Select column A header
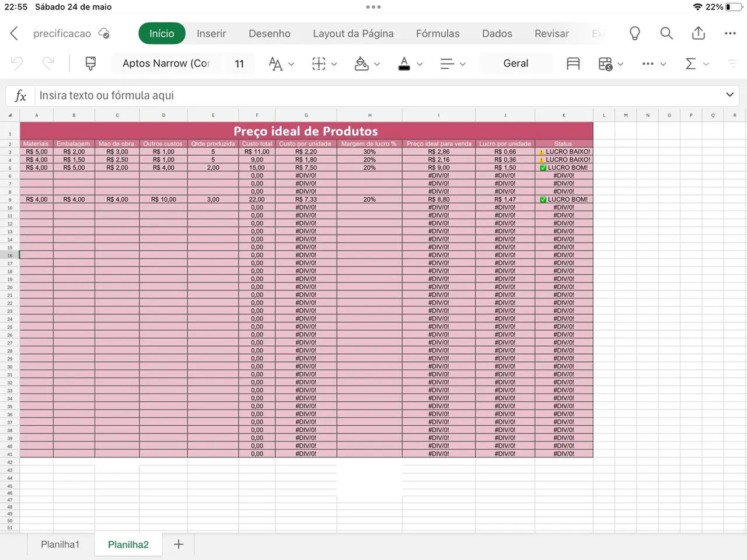Image resolution: width=747 pixels, height=560 pixels. (37, 115)
